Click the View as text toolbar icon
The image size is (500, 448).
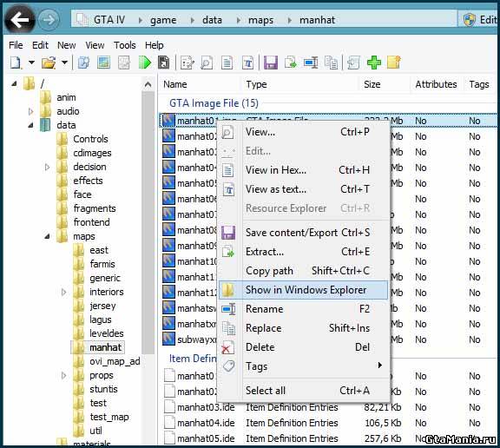pyautogui.click(x=247, y=63)
